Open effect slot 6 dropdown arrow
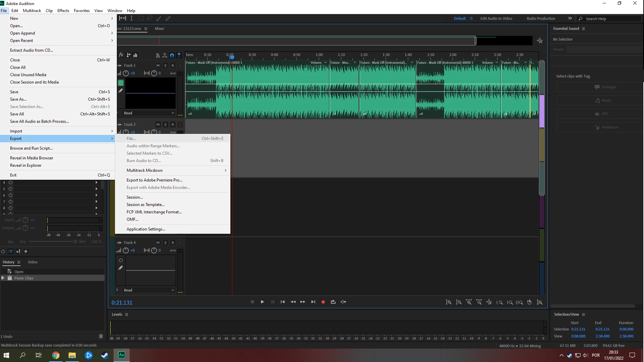 (x=96, y=195)
